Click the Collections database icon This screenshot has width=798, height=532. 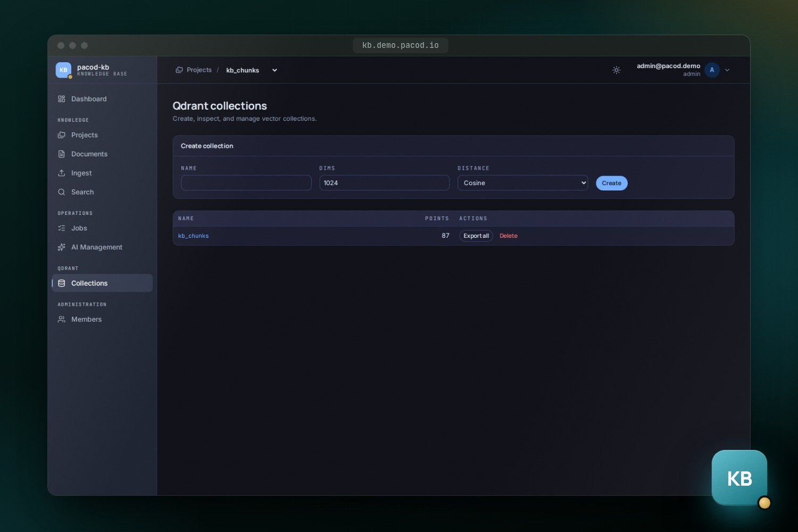pyautogui.click(x=62, y=284)
